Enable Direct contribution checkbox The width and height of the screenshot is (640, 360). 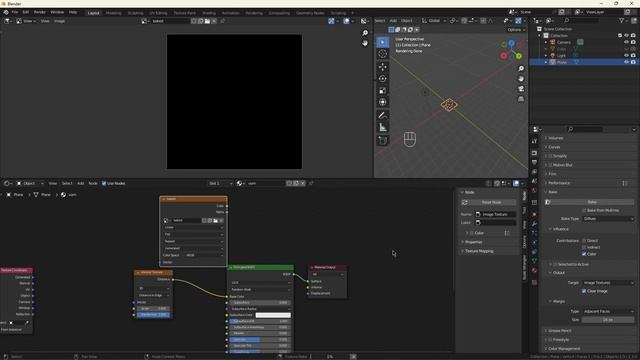tap(584, 240)
